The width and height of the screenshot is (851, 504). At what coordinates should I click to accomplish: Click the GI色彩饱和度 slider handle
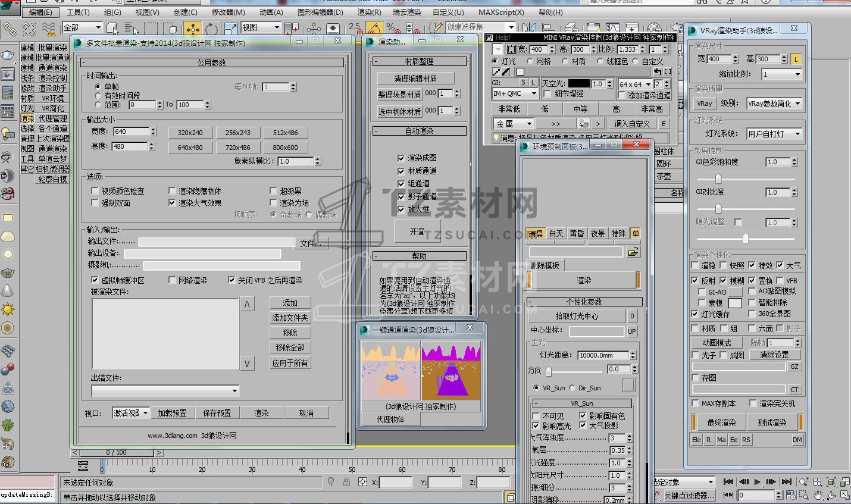[718, 179]
